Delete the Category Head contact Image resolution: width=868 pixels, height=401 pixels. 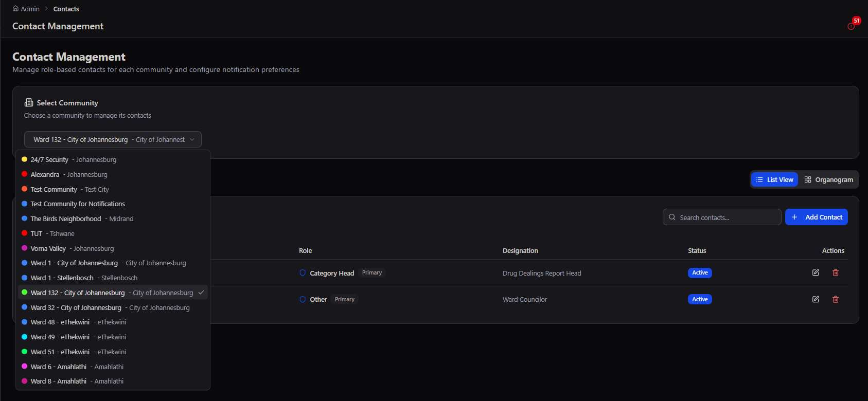(x=836, y=272)
